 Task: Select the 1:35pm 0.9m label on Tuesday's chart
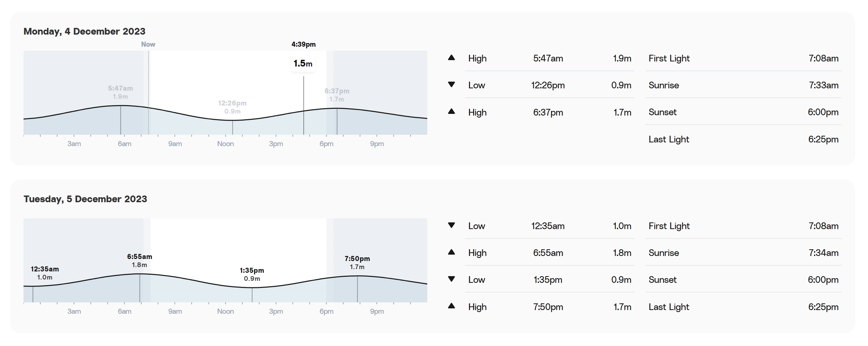tap(252, 274)
